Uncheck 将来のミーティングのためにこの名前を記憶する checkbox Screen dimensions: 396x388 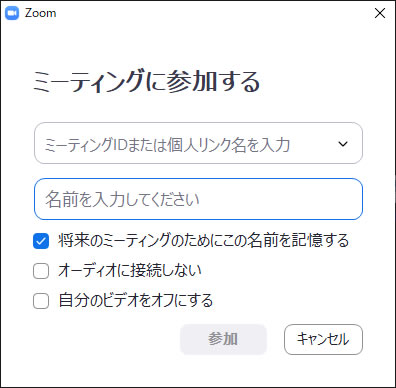pos(41,241)
